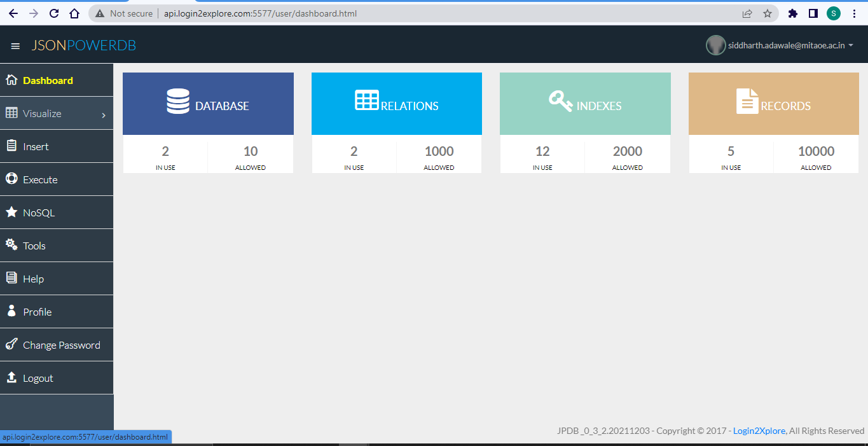Viewport: 868px width, 446px height.
Task: Toggle the hamburger sidebar menu
Action: [x=15, y=46]
